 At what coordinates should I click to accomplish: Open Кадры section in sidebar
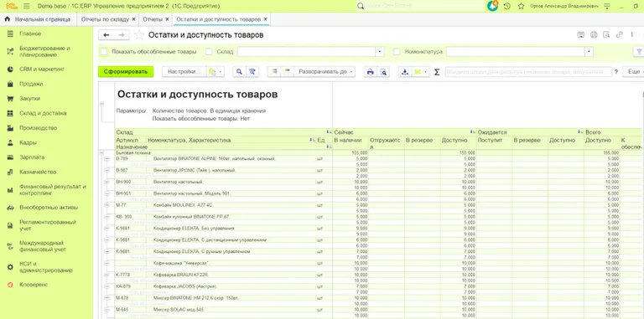click(28, 142)
